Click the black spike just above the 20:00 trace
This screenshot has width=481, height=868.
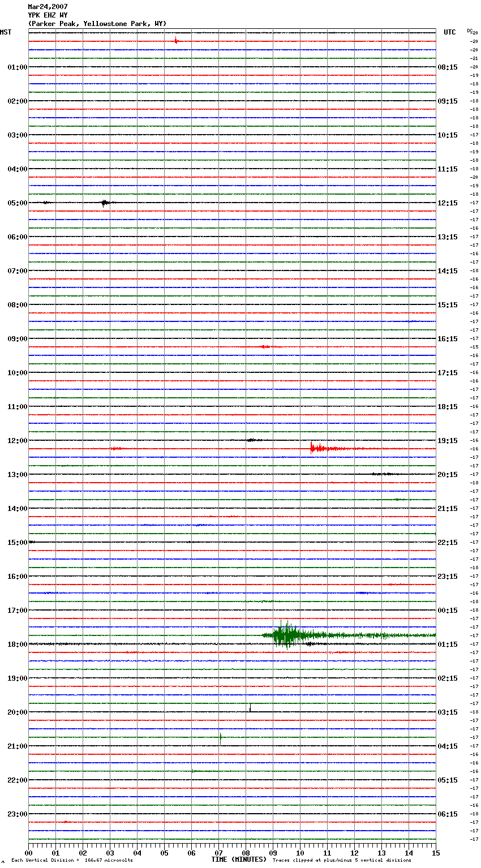[250, 707]
